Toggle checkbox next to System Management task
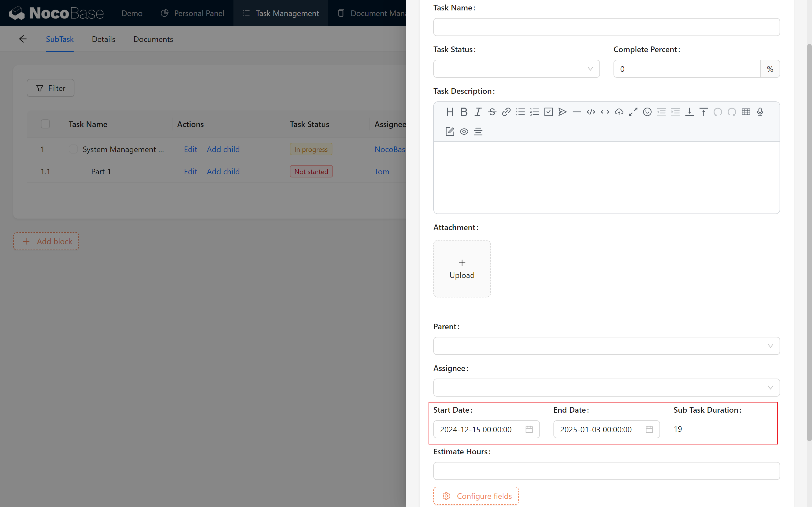The height and width of the screenshot is (507, 812). (x=46, y=149)
